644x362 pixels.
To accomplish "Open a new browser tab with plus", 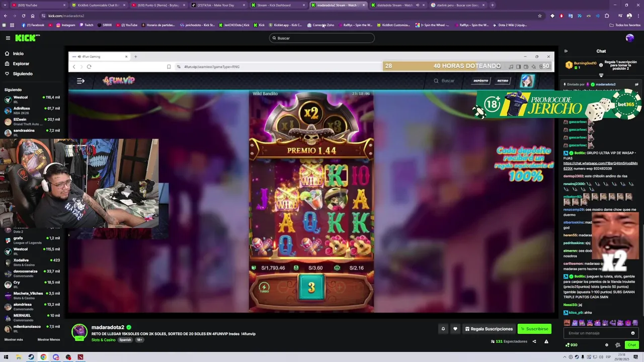I will [x=492, y=5].
